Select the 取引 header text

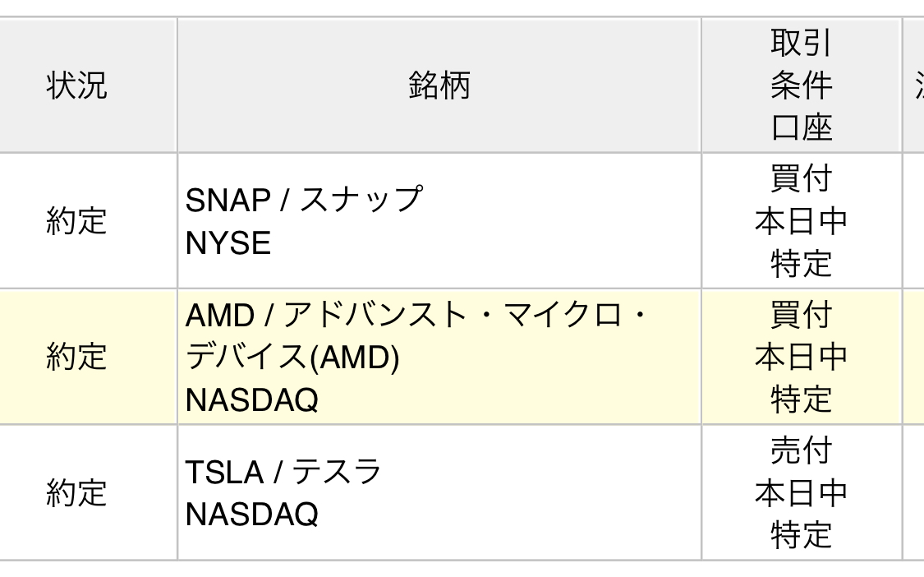[x=801, y=44]
